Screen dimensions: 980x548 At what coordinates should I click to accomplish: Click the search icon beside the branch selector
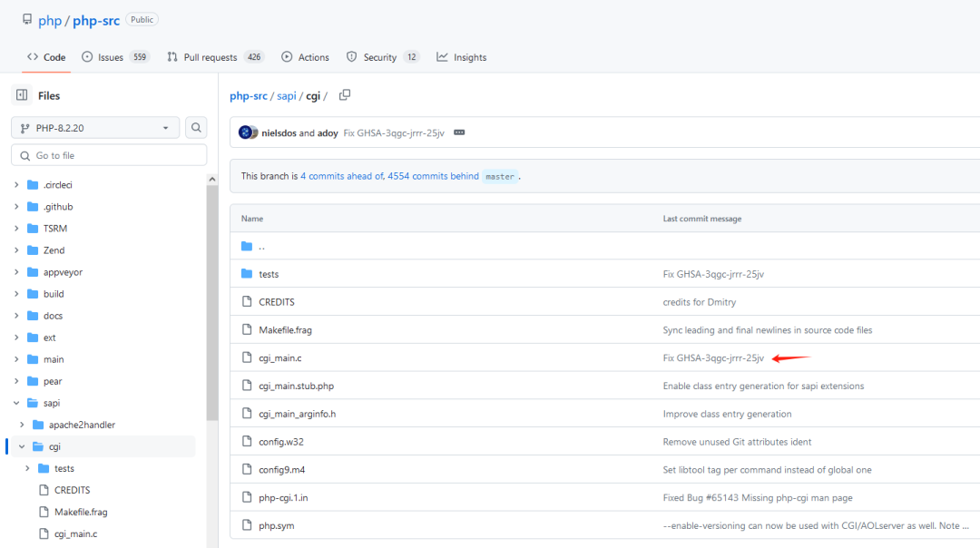(196, 127)
